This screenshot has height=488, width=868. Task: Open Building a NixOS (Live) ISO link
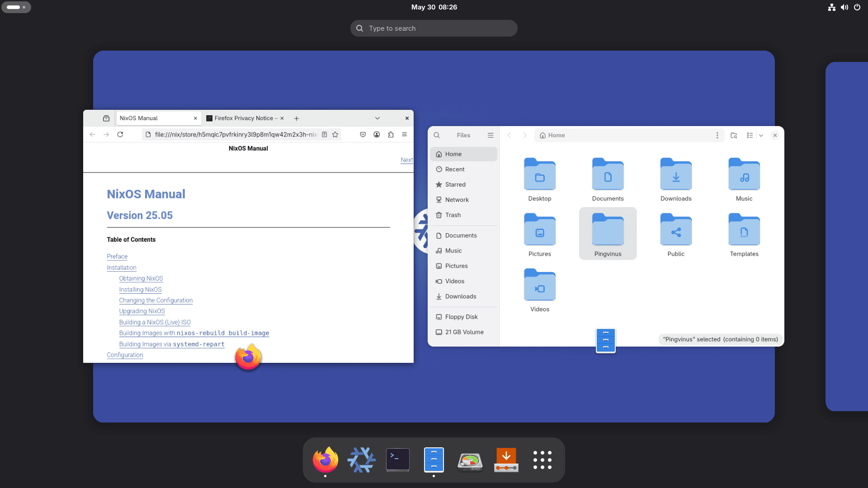click(x=155, y=322)
